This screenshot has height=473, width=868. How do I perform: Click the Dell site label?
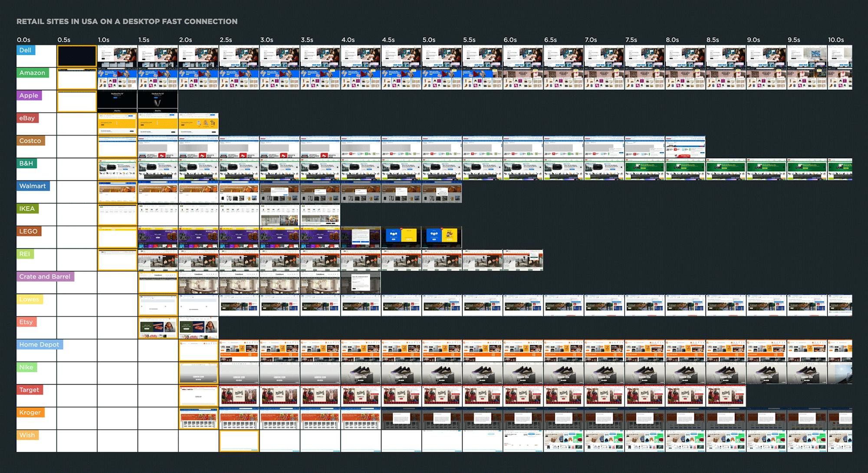[x=25, y=50]
